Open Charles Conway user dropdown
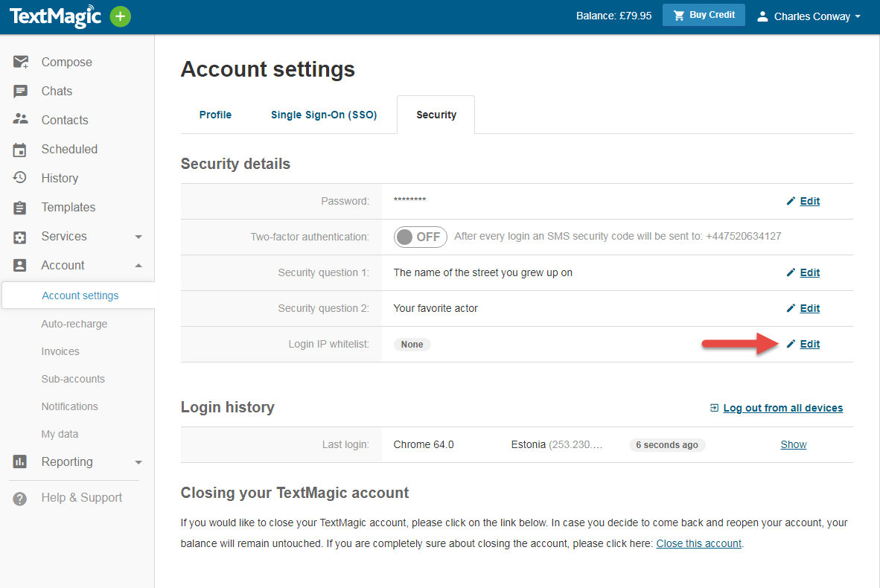Viewport: 880px width, 588px height. pos(809,16)
